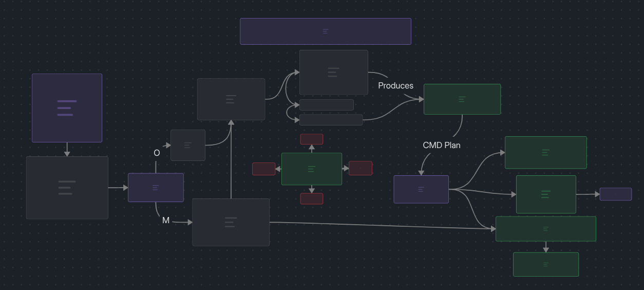Select red card right of central green card
Image resolution: width=644 pixels, height=290 pixels.
(361, 168)
